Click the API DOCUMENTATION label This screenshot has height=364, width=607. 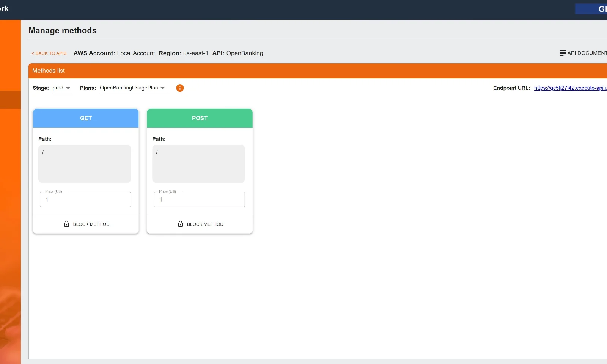point(587,53)
